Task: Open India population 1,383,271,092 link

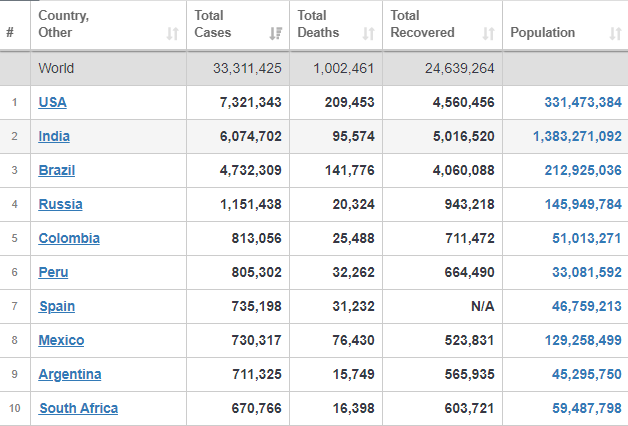Action: 577,136
